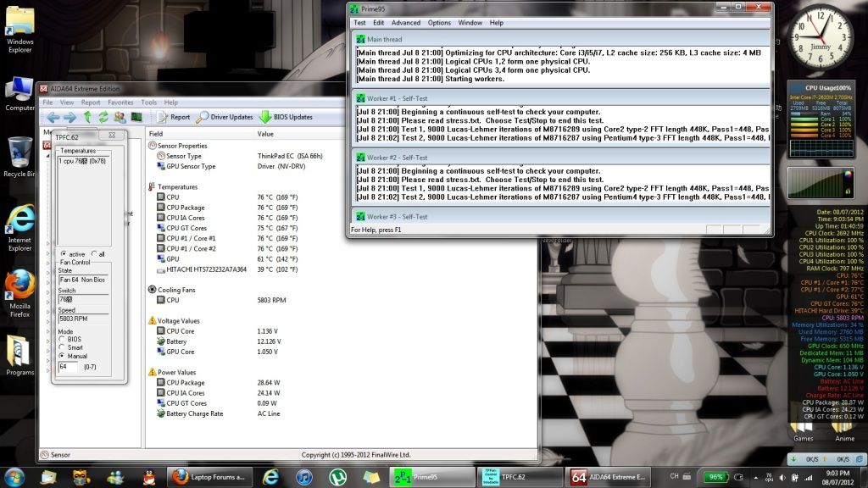Set TPFC fan mode to Manual
This screenshot has width=868, height=488.
(62, 356)
